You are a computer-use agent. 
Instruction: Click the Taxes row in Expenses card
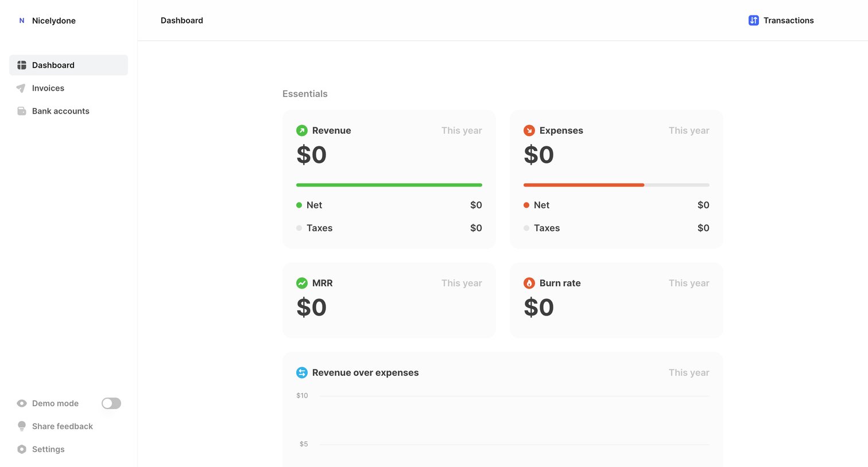click(617, 228)
